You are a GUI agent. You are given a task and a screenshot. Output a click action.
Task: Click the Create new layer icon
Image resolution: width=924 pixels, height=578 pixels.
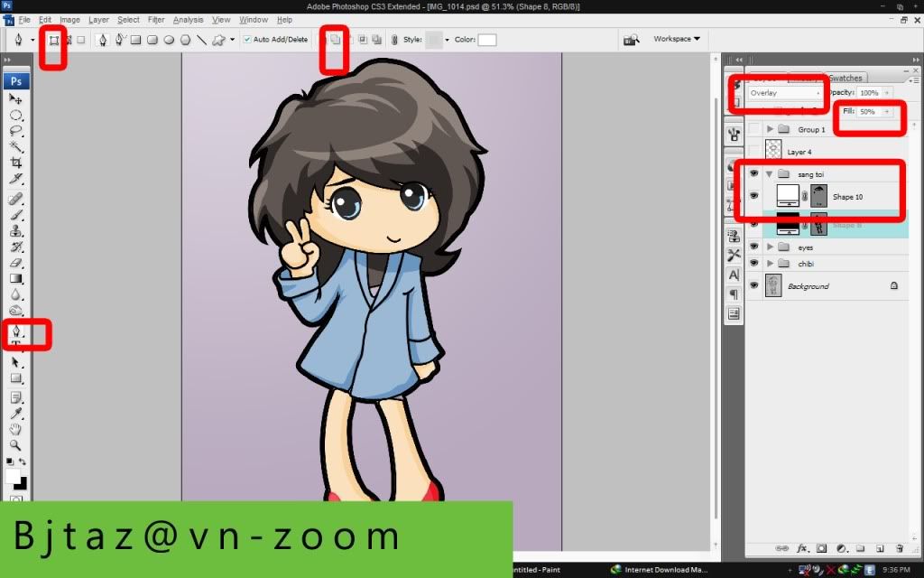pyautogui.click(x=880, y=548)
